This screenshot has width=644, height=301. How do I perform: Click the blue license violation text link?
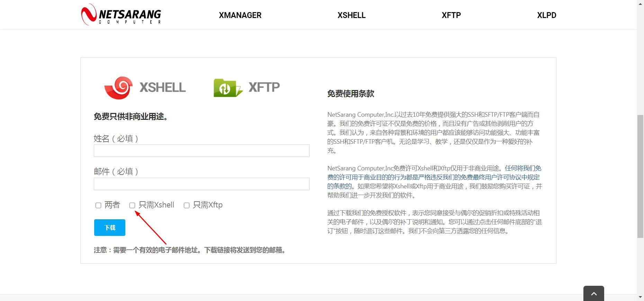tap(434, 177)
